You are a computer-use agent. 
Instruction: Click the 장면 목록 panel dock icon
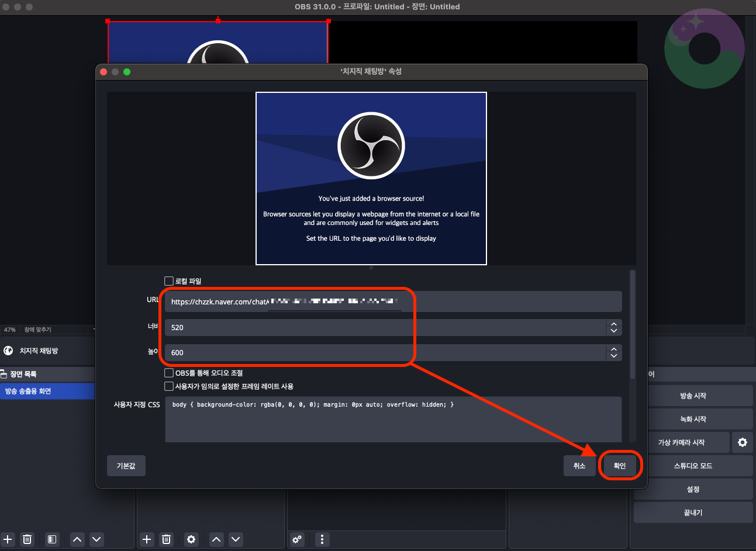click(x=4, y=374)
